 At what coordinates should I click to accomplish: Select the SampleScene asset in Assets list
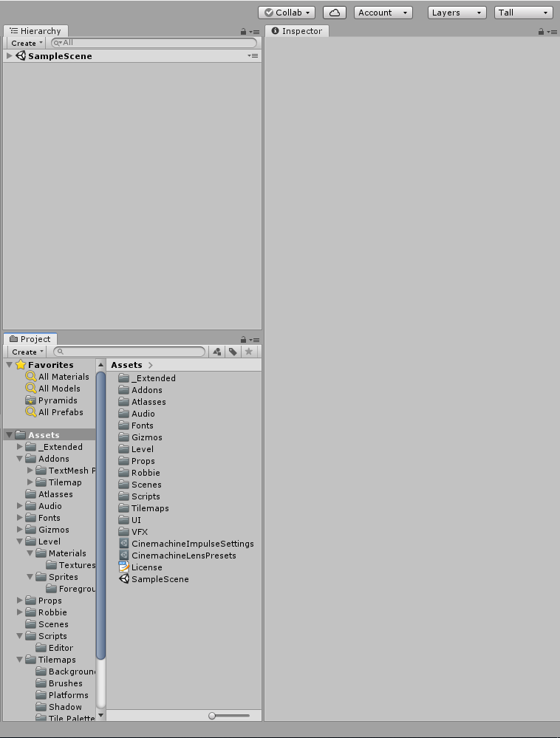coord(154,579)
